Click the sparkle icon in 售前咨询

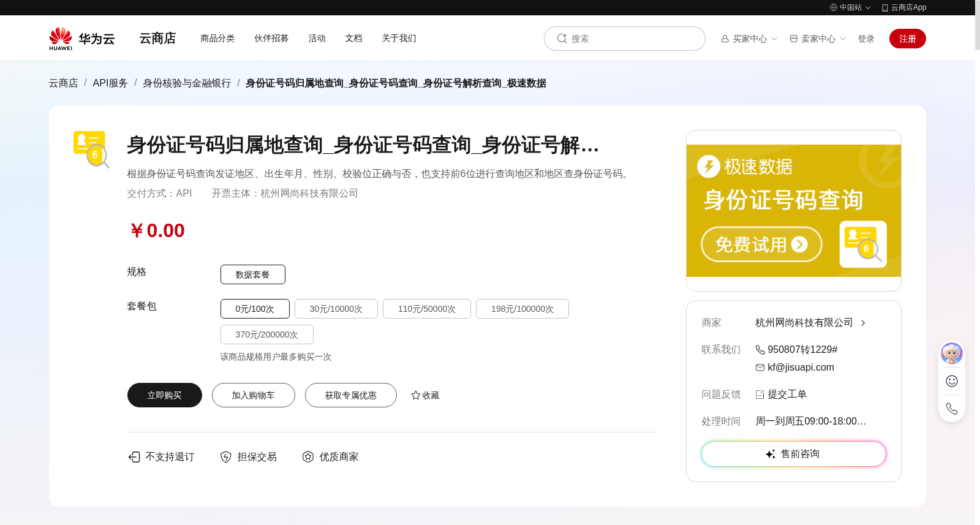(771, 454)
